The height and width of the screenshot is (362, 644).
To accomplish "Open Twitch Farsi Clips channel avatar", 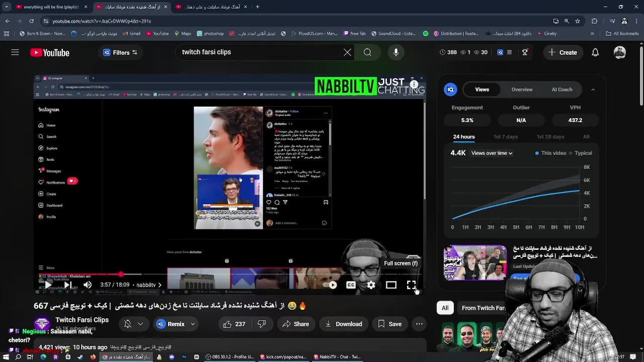I will [x=42, y=323].
